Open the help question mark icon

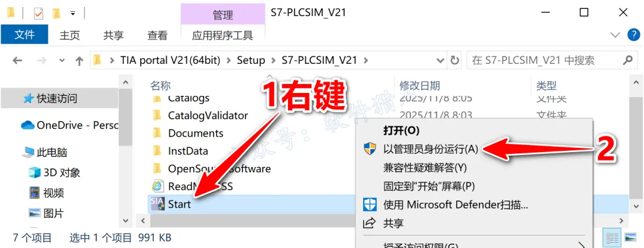coord(634,35)
